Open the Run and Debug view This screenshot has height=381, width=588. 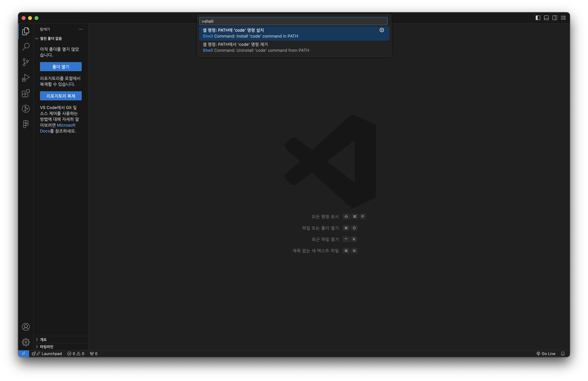click(x=26, y=78)
